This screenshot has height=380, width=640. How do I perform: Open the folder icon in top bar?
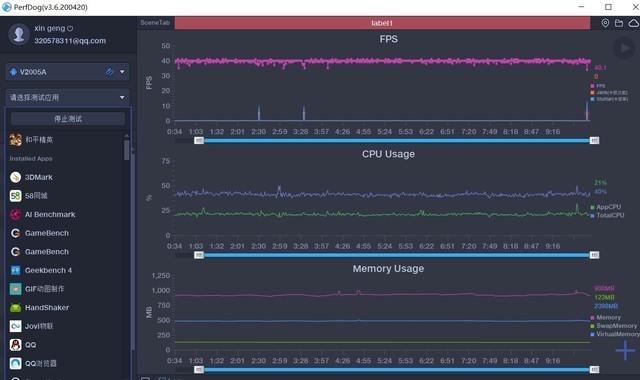point(619,23)
